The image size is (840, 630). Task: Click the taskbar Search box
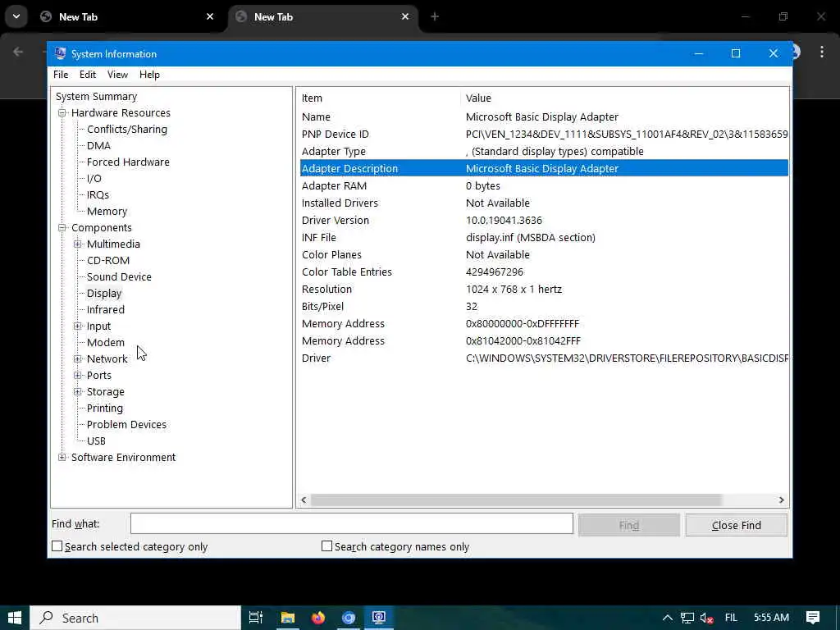(x=135, y=618)
